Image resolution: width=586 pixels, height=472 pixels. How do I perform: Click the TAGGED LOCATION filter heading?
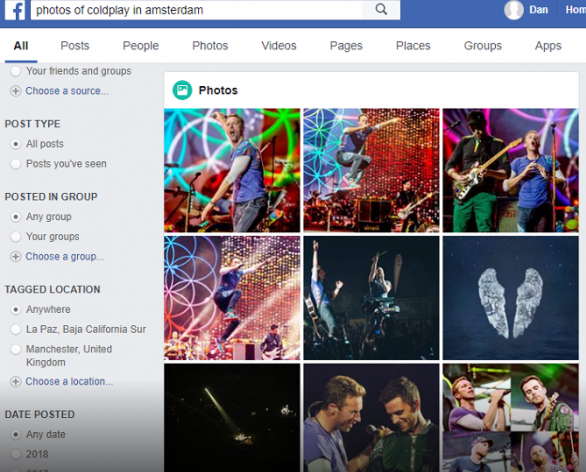pyautogui.click(x=53, y=290)
